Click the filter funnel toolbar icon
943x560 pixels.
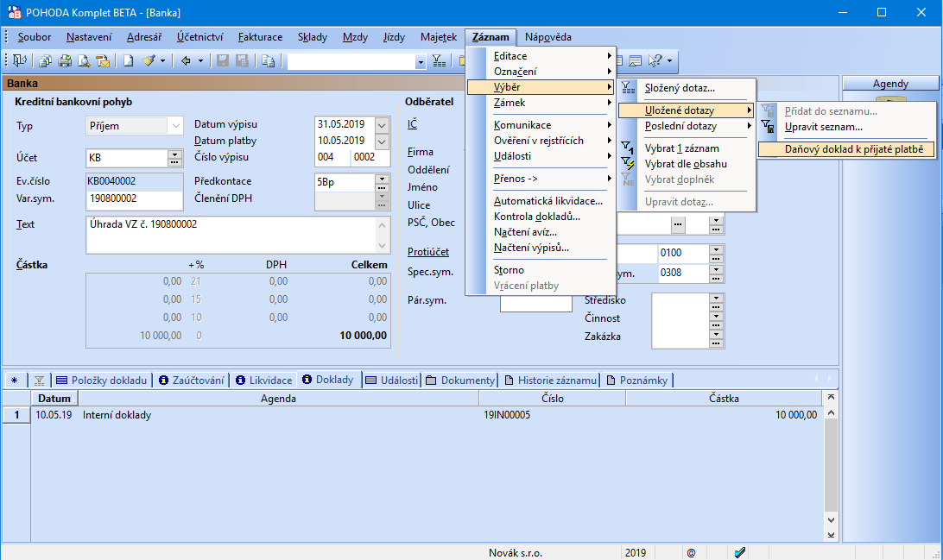coord(439,60)
